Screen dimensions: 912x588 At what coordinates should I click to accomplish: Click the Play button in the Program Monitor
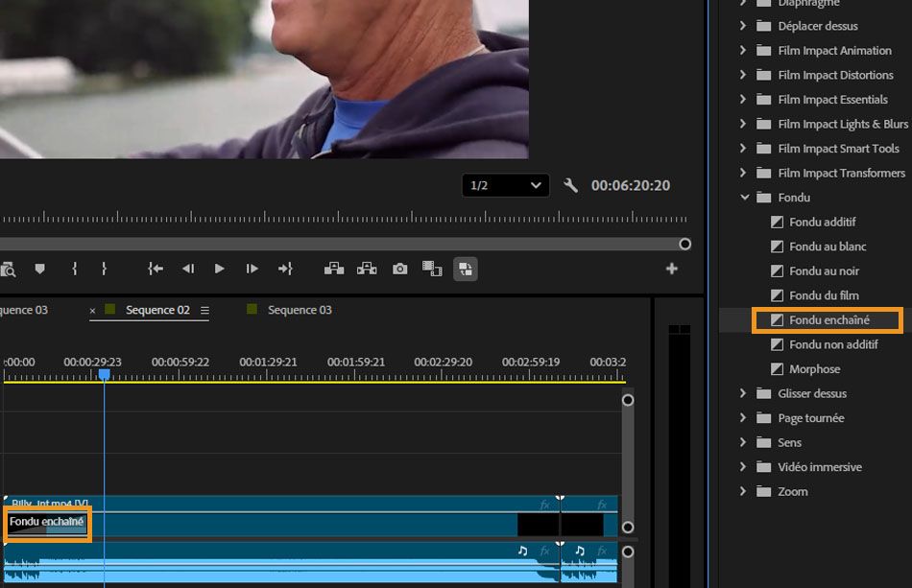(x=220, y=270)
